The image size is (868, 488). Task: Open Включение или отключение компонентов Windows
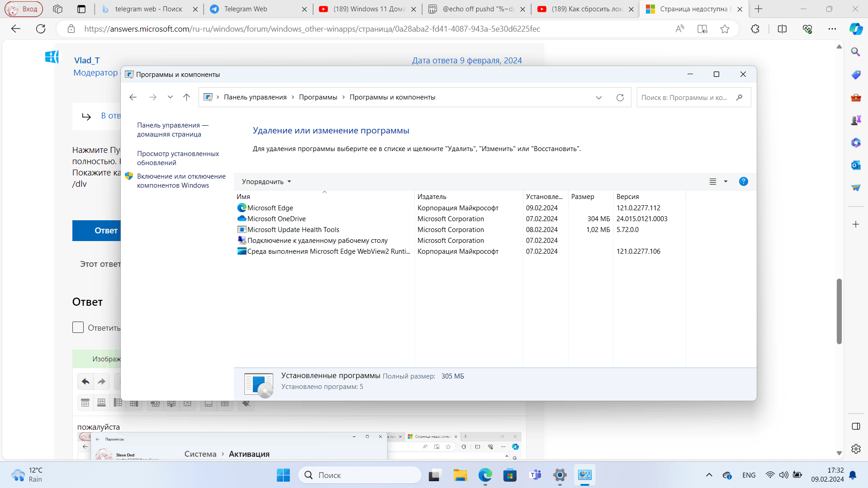(x=181, y=180)
